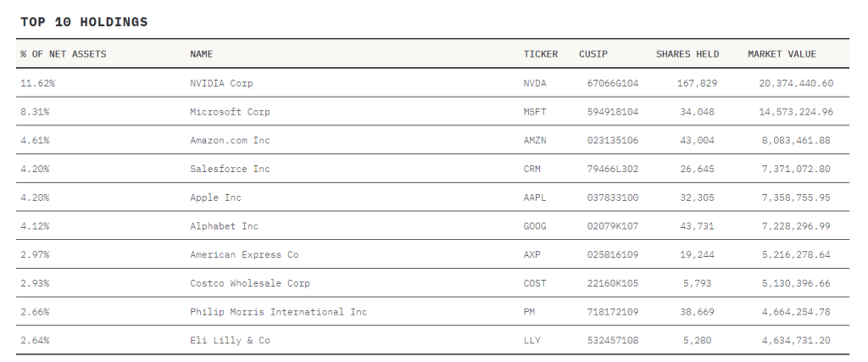Select the Apple Inc holding name
The height and width of the screenshot is (362, 868).
point(216,198)
